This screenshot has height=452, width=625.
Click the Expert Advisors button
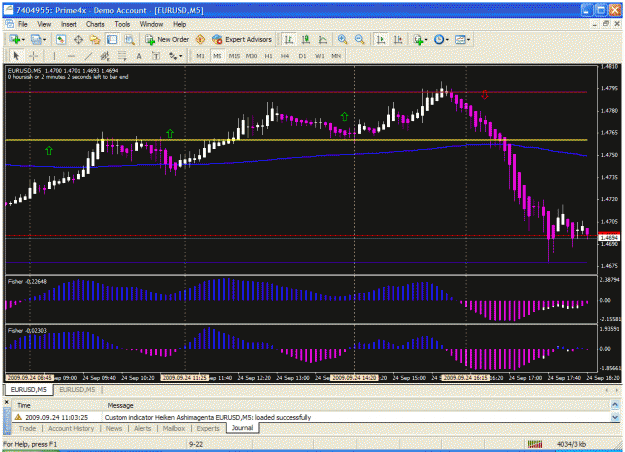tap(242, 39)
